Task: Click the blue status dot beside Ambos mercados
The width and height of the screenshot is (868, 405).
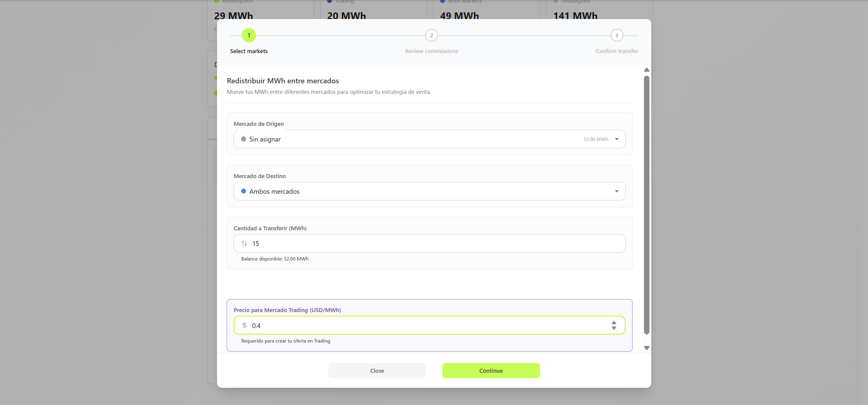Action: click(x=244, y=191)
